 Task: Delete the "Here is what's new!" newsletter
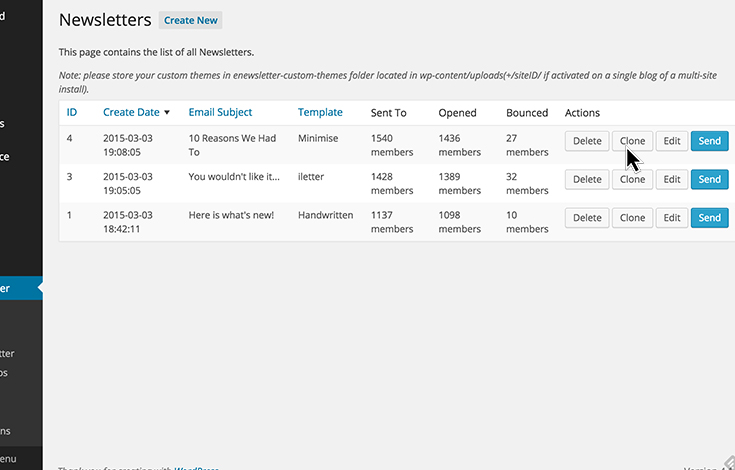(x=587, y=218)
